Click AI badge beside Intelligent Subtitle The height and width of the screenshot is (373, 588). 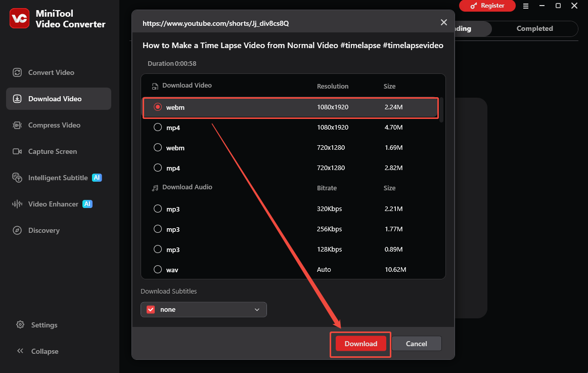pos(97,178)
